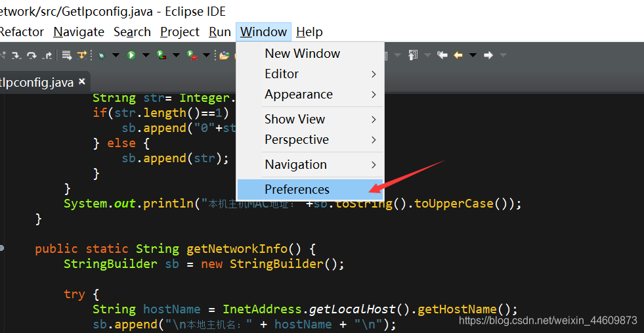Click the Step Into toolbar icon
The height and width of the screenshot is (333, 644).
(16, 55)
